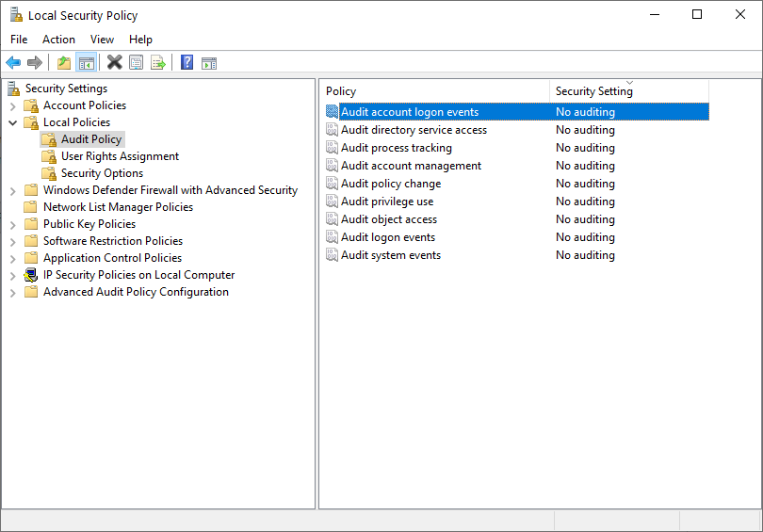This screenshot has height=532, width=763.
Task: Expand IP Security Policies on Local Computer
Action: (x=13, y=276)
